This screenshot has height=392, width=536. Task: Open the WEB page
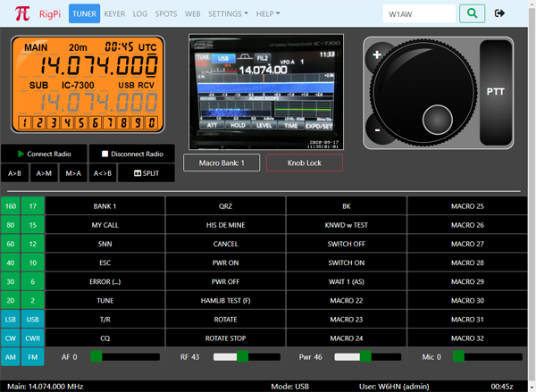(x=192, y=13)
